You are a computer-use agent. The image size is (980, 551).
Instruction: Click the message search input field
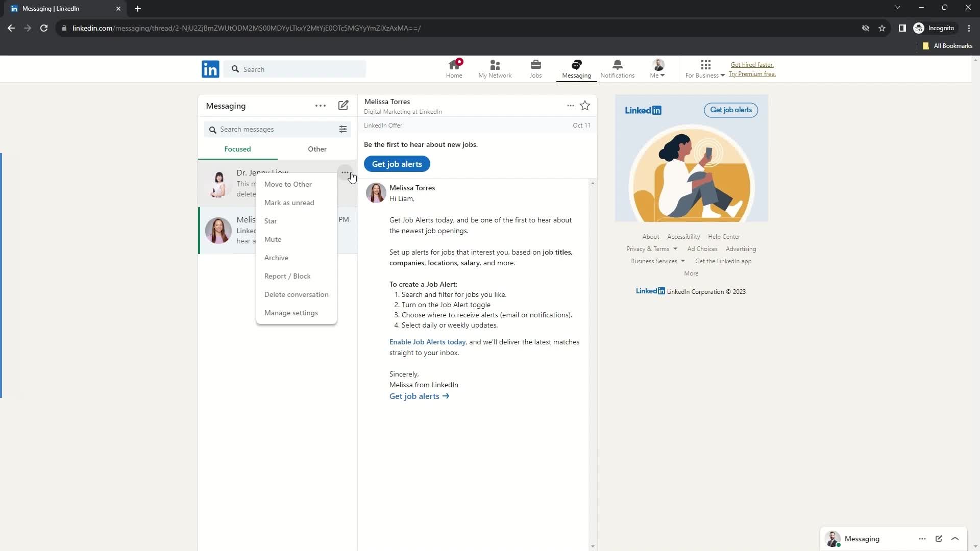[273, 129]
